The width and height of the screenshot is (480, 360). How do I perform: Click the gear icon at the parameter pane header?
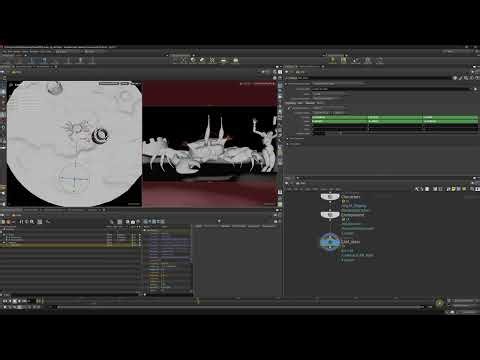[x=455, y=78]
